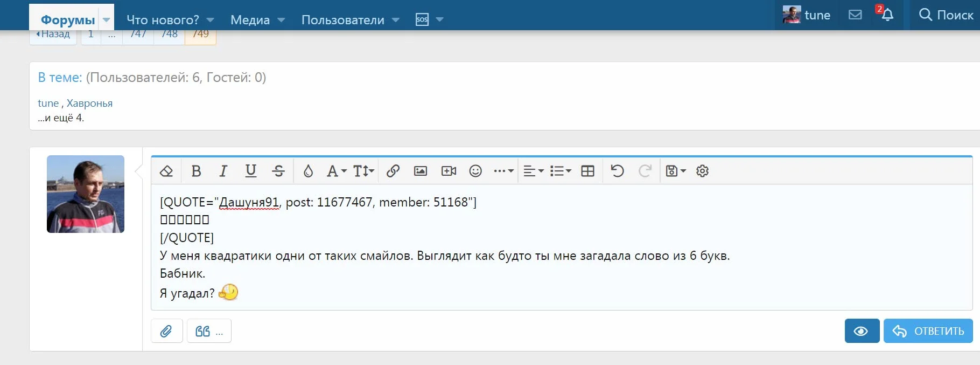Open media embed video icon

448,171
